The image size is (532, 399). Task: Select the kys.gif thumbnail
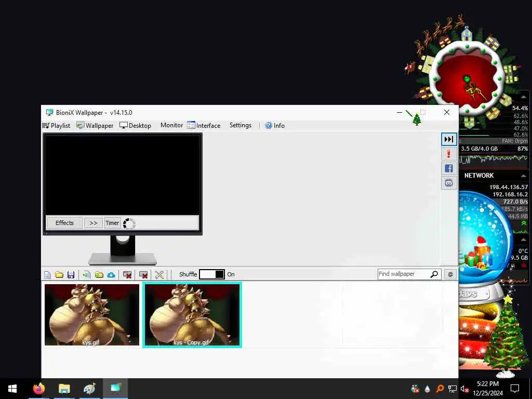coord(92,315)
